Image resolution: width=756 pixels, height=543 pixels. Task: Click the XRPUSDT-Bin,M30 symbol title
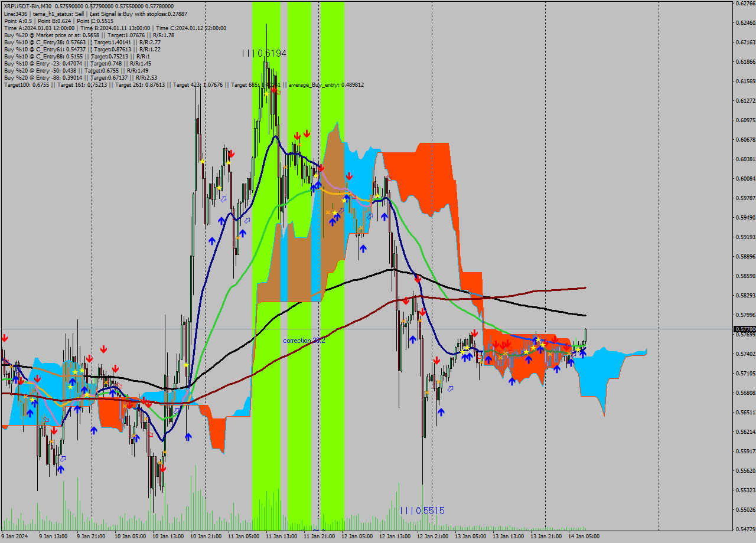click(27, 6)
